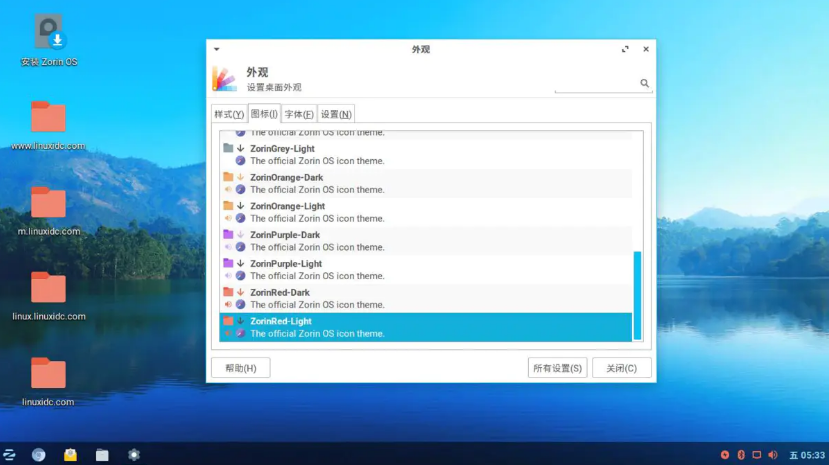Click the volume icon in system tray
The height and width of the screenshot is (465, 829).
[x=772, y=455]
